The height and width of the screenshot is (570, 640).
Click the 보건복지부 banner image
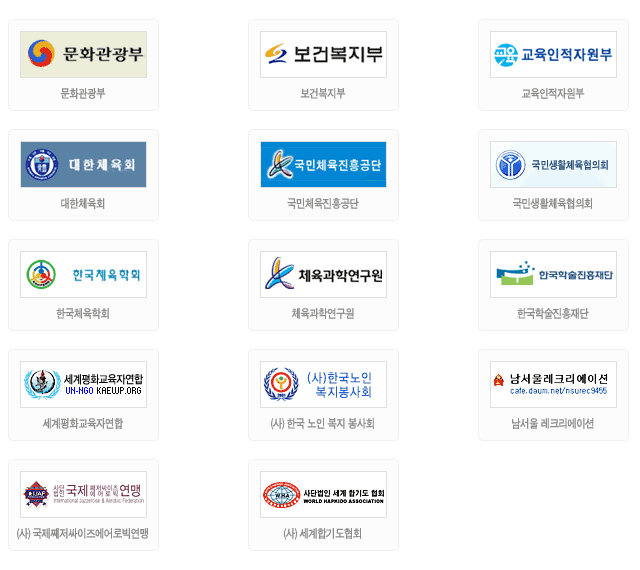[323, 54]
